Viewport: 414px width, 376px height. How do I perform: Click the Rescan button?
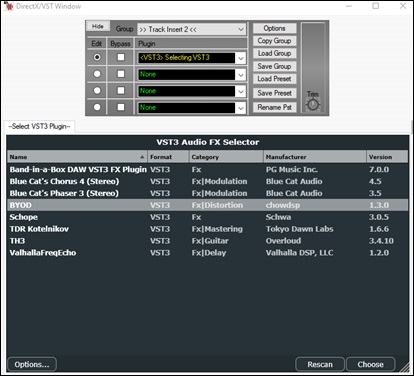(320, 364)
